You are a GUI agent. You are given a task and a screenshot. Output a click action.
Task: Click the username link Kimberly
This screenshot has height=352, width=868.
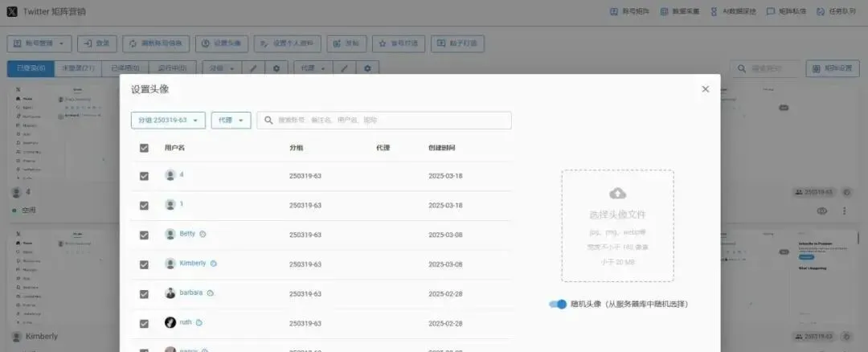[x=193, y=263]
